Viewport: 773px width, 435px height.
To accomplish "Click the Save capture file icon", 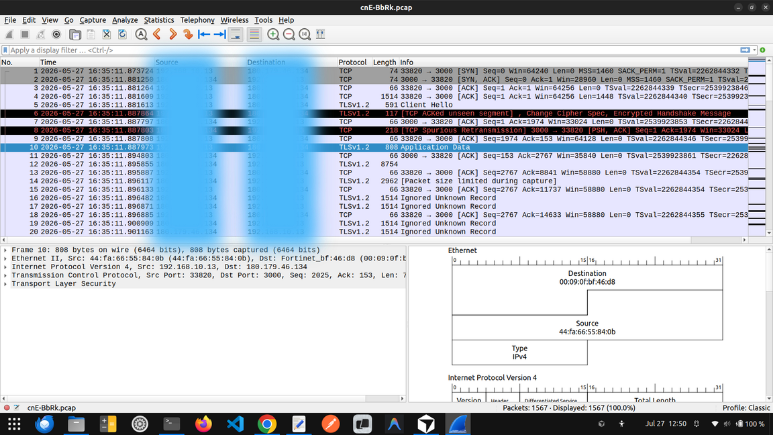I will pyautogui.click(x=91, y=34).
